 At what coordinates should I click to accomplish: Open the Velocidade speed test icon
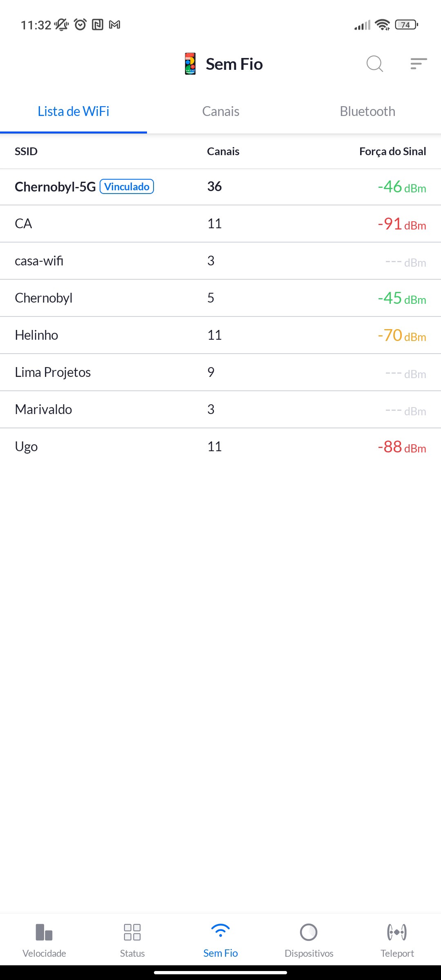(x=44, y=932)
